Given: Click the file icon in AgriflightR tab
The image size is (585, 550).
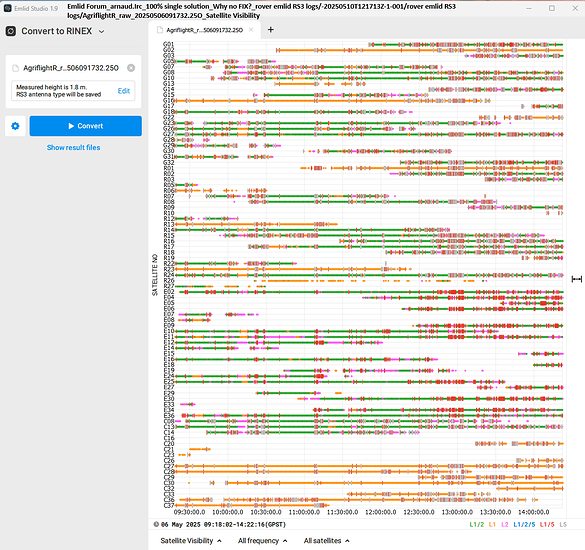Looking at the screenshot, I should (160, 30).
